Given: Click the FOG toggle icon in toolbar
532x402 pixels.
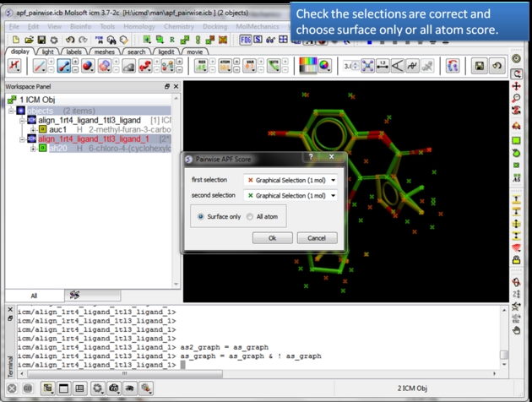Looking at the screenshot, I should tap(246, 39).
